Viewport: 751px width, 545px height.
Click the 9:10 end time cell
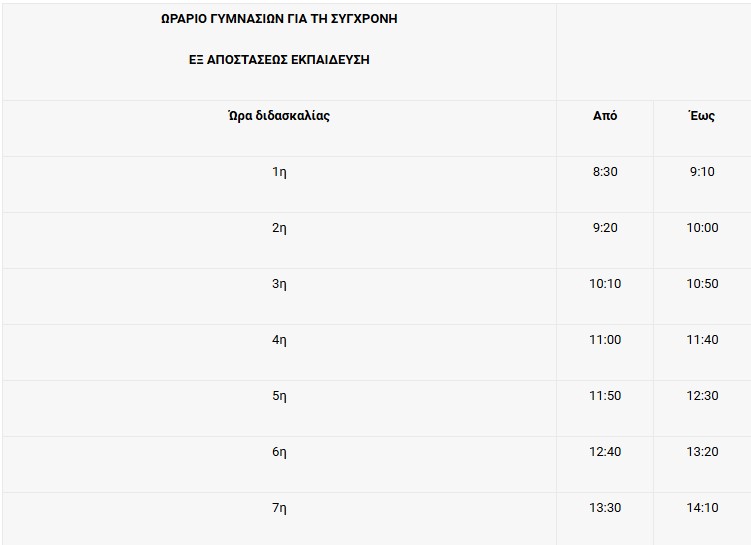[702, 172]
